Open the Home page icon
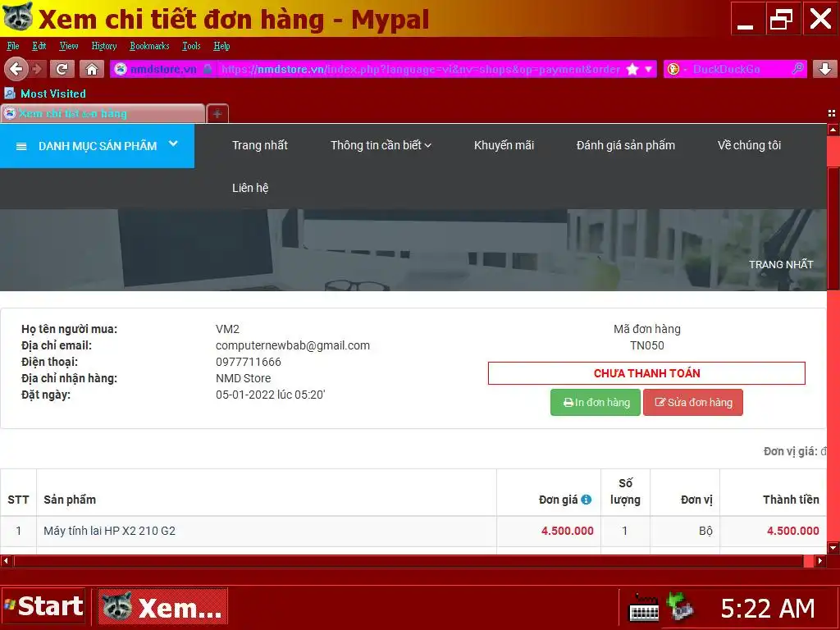 (x=92, y=69)
